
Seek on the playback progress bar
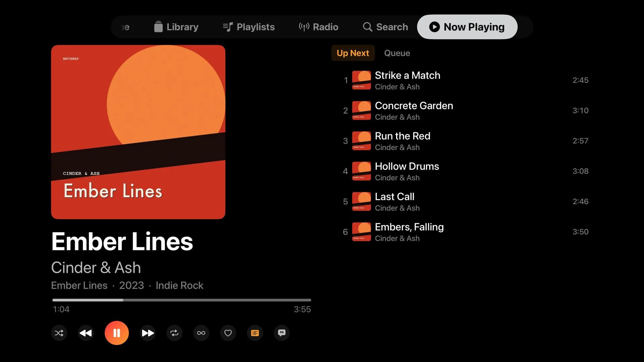click(x=182, y=300)
